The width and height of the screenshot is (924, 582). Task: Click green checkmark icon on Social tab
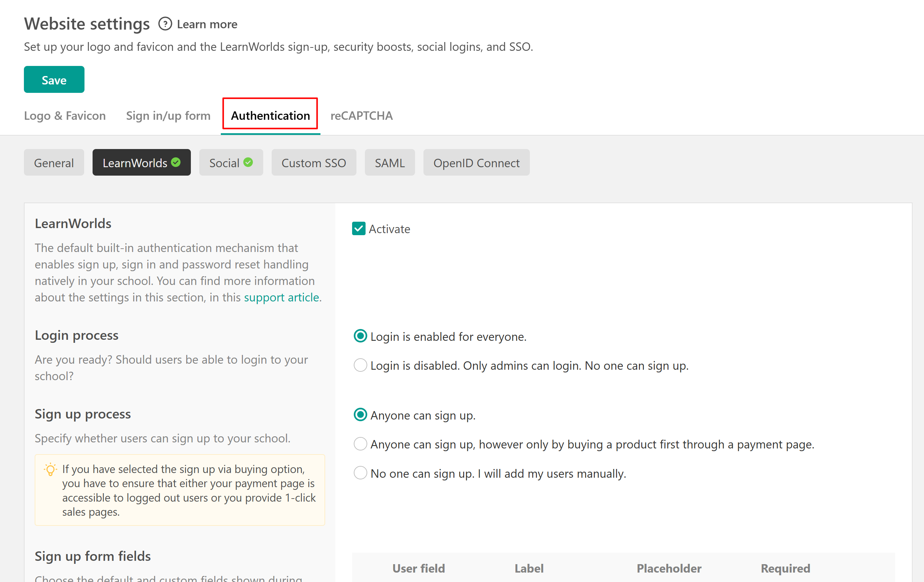[248, 162]
